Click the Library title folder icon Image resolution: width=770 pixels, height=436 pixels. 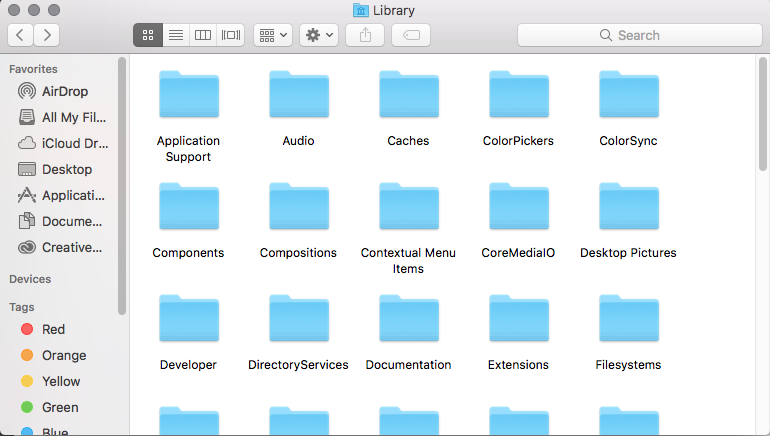[x=361, y=10]
